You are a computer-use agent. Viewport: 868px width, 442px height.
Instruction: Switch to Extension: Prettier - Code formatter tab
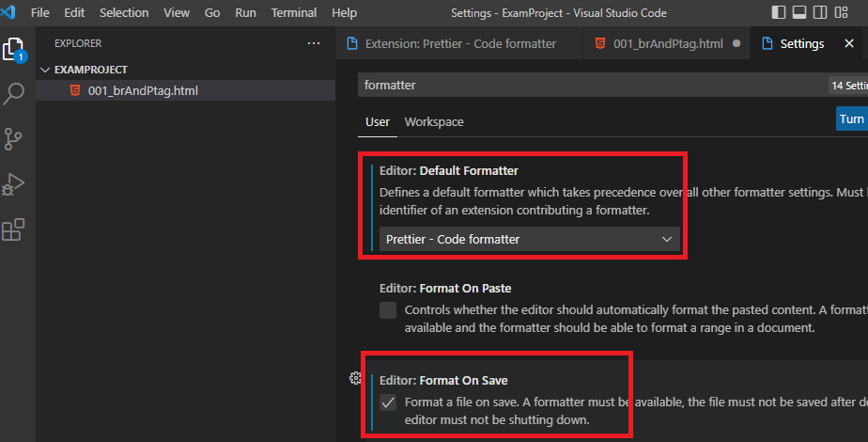(x=459, y=43)
